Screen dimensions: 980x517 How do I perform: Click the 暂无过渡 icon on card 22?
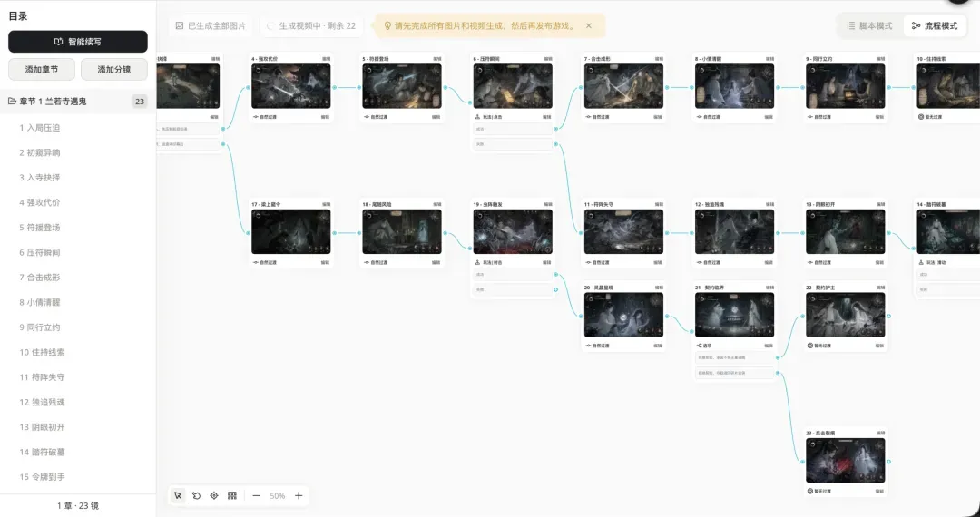[810, 346]
